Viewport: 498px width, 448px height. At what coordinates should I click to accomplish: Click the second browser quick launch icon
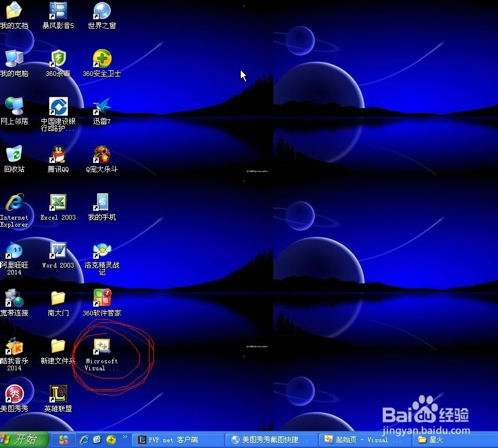coord(97,440)
